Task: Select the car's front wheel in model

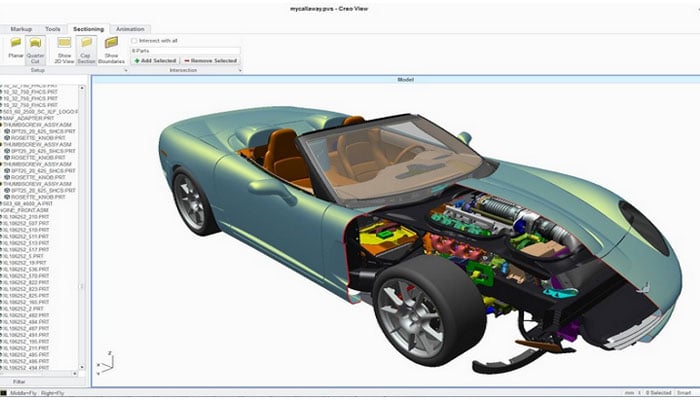Action: tap(429, 312)
